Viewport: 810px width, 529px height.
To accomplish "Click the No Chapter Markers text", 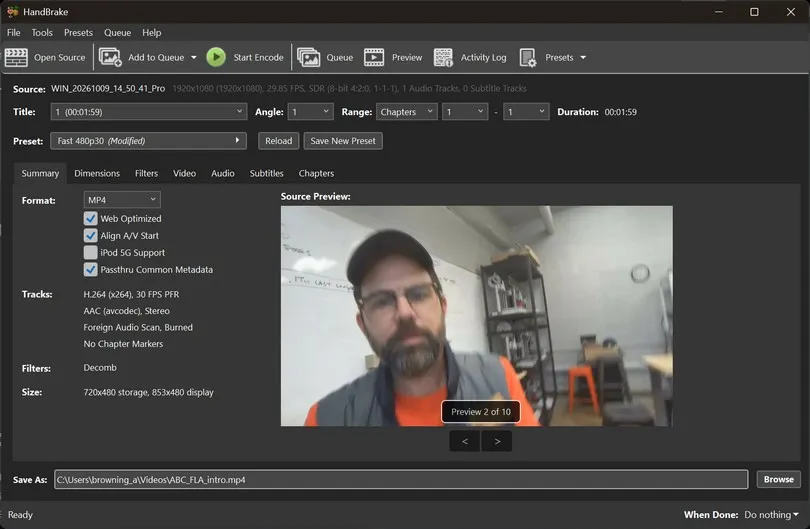I will point(123,344).
